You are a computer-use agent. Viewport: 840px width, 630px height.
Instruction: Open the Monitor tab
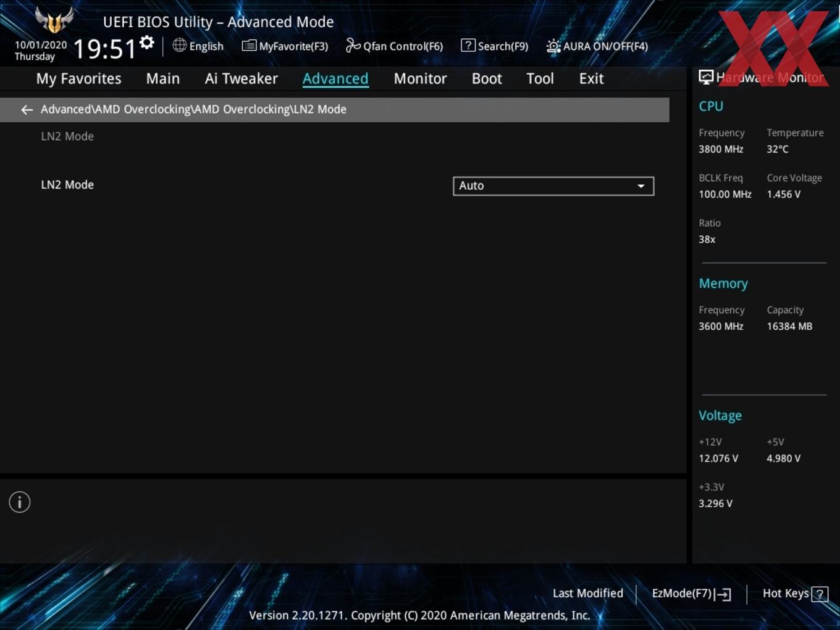420,78
